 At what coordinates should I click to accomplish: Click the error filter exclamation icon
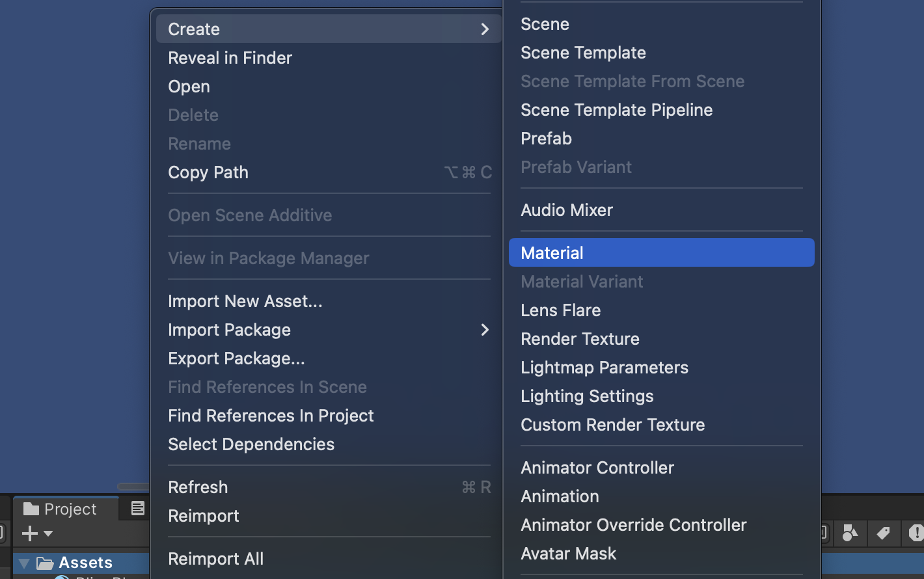click(916, 533)
